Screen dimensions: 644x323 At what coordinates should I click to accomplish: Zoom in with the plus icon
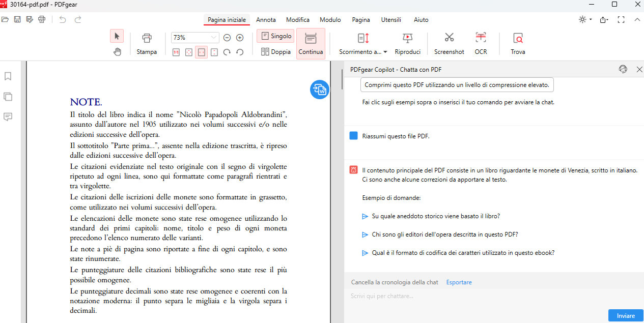click(240, 38)
